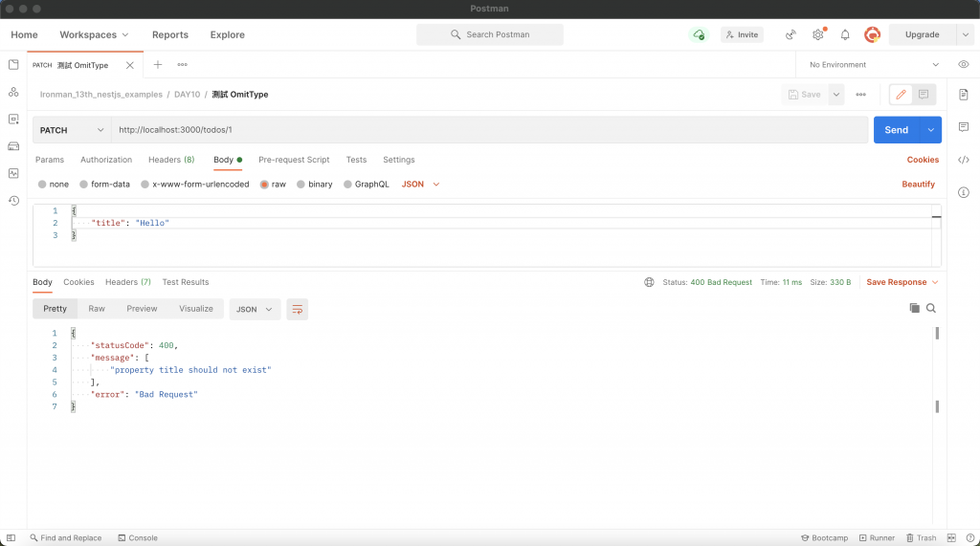
Task: Open settings gear icon in header
Action: click(818, 34)
